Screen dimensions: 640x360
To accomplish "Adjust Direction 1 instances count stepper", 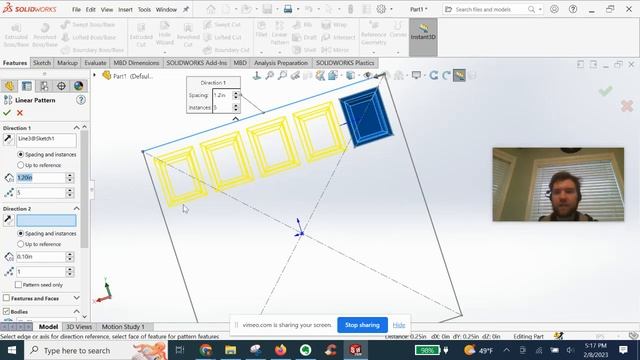I will [69, 193].
